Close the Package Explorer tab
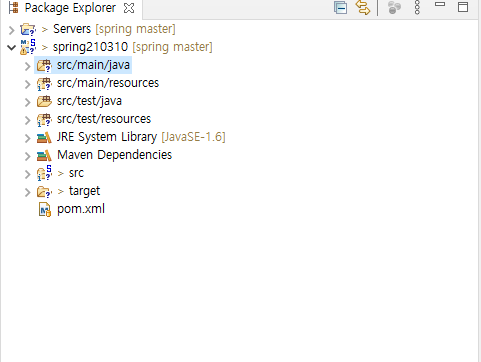The width and height of the screenshot is (481, 362). (129, 8)
